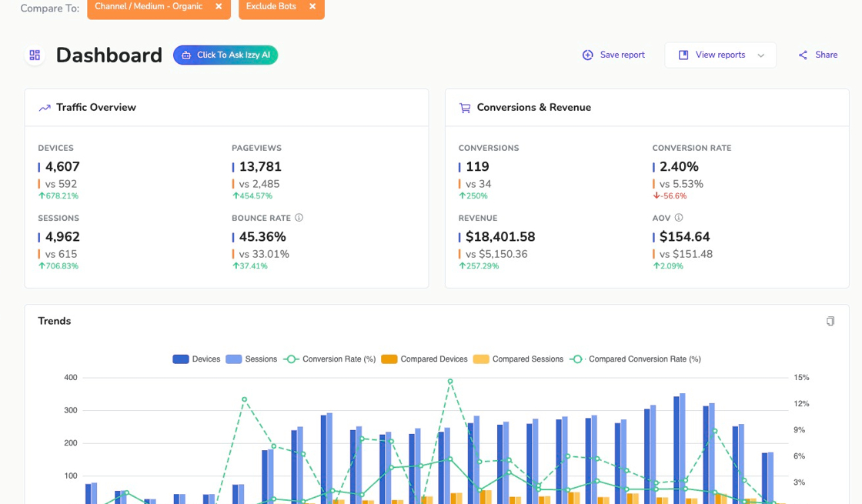Image resolution: width=862 pixels, height=504 pixels.
Task: Click the shopping cart icon for Conversions & Revenue
Action: (x=465, y=108)
